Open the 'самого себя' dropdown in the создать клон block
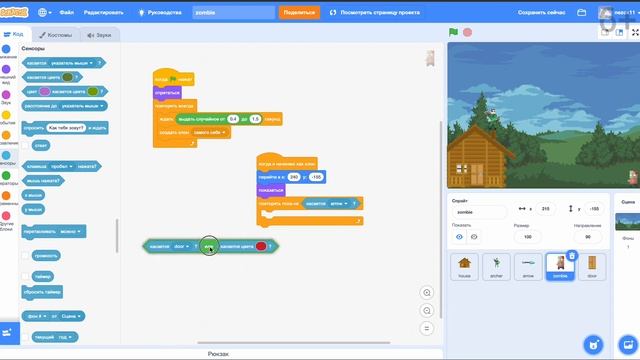The image size is (640, 360). pyautogui.click(x=209, y=132)
